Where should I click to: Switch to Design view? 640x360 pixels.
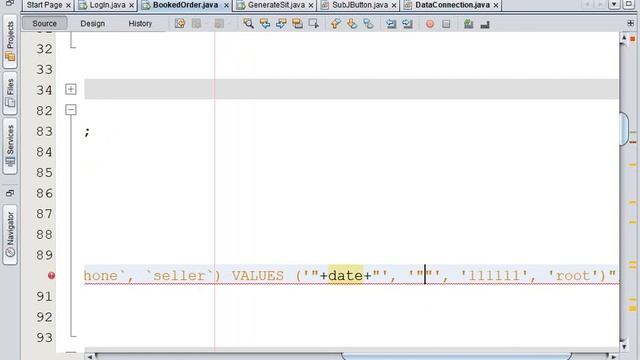point(93,23)
